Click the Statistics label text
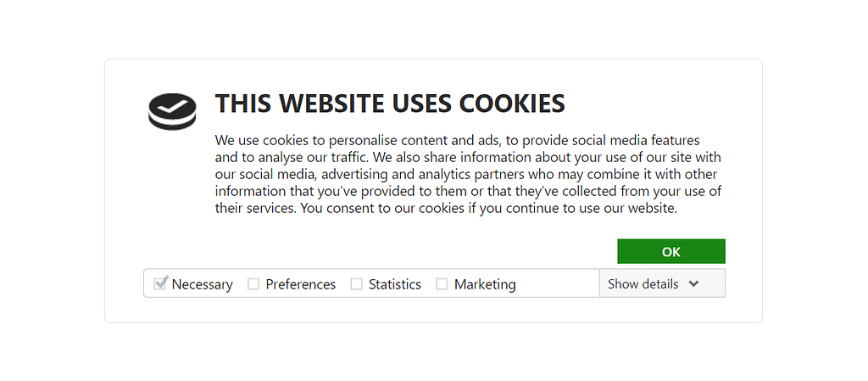This screenshot has height=381, width=868. (x=394, y=285)
